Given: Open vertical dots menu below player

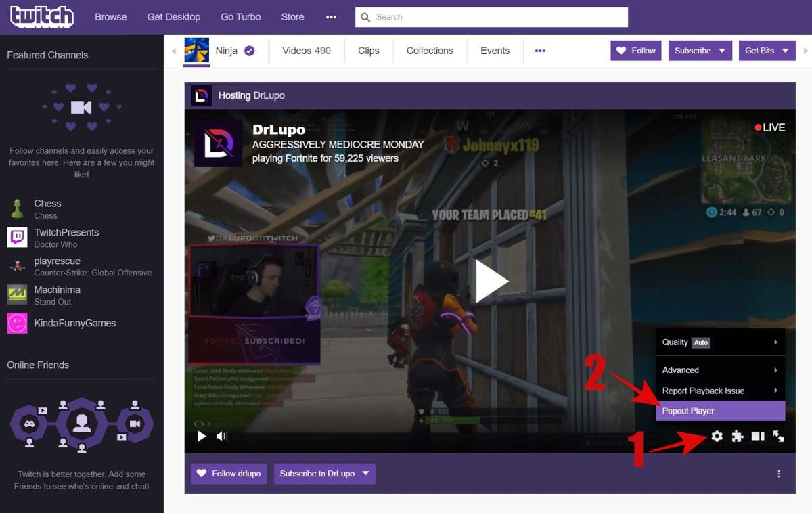Looking at the screenshot, I should click(x=779, y=474).
